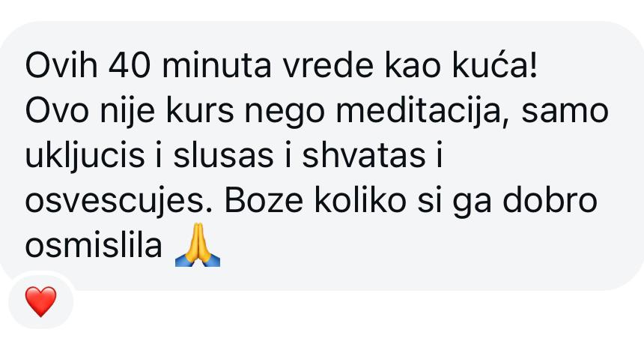Click the word 'Boze' in the message
644x344 pixels.
pyautogui.click(x=264, y=201)
